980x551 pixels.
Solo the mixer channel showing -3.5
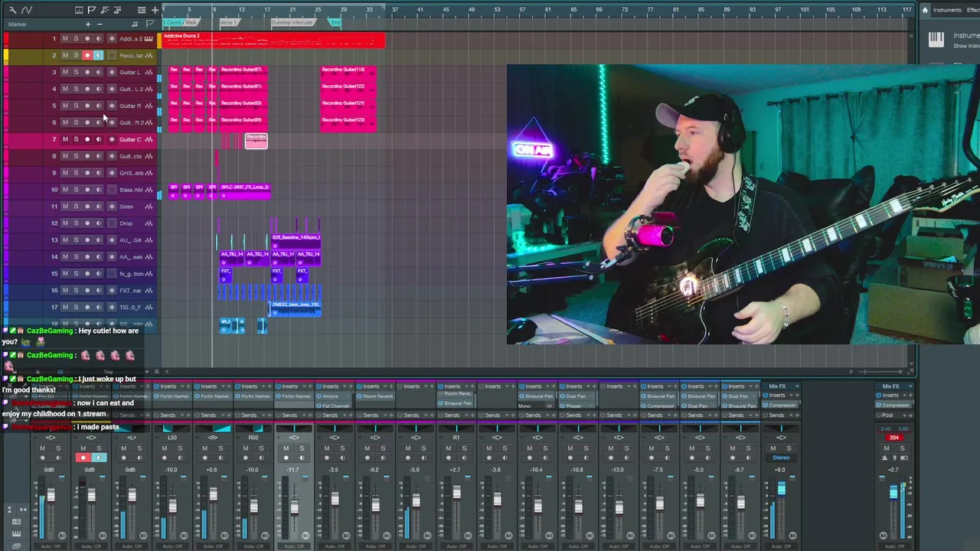pos(342,448)
